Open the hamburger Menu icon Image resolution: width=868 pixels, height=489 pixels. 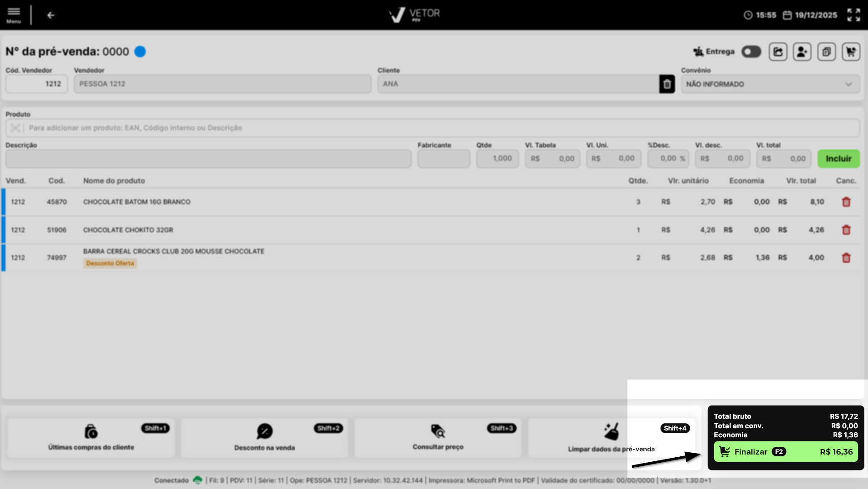click(x=14, y=15)
